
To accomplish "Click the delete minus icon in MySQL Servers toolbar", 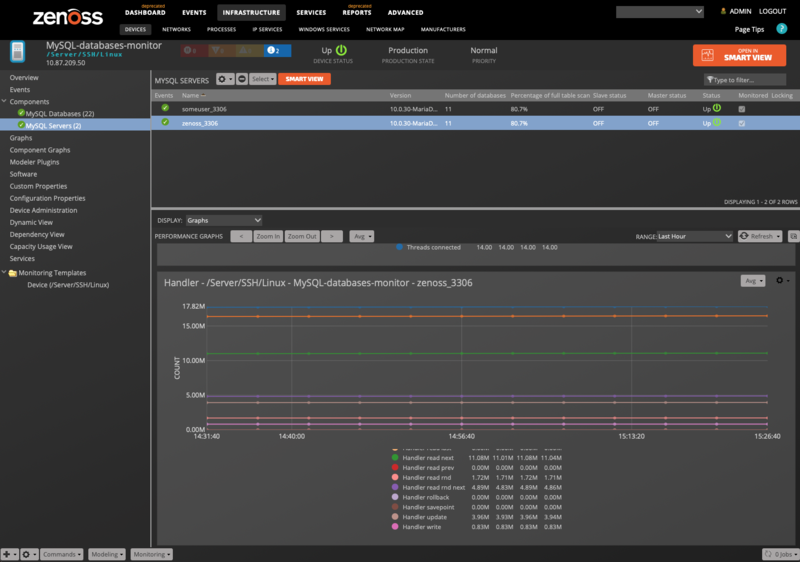I will pyautogui.click(x=242, y=79).
